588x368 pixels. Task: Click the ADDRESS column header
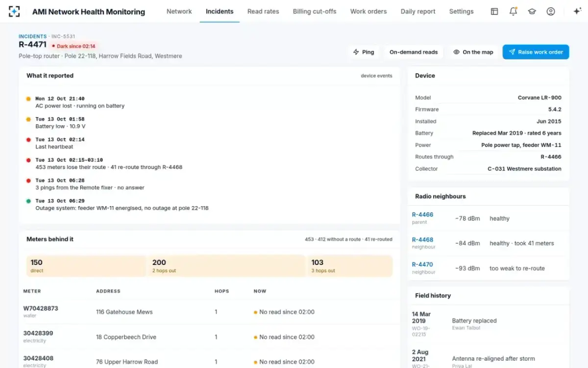pyautogui.click(x=108, y=291)
